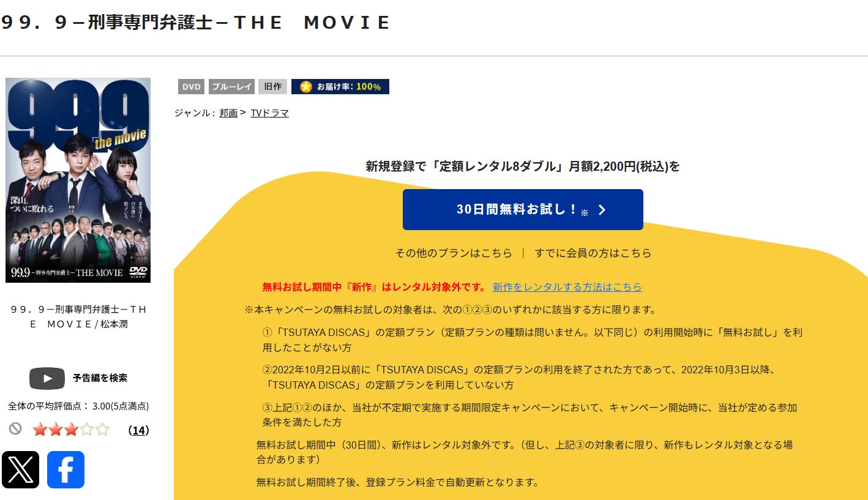Click the ※本キャンペーンの無料お試し note line
868x500 pixels.
(x=451, y=310)
